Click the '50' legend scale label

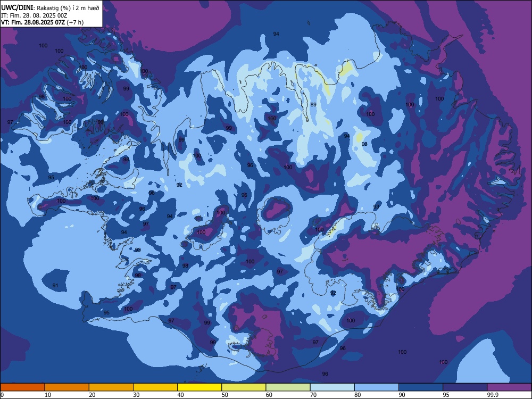tap(225, 395)
